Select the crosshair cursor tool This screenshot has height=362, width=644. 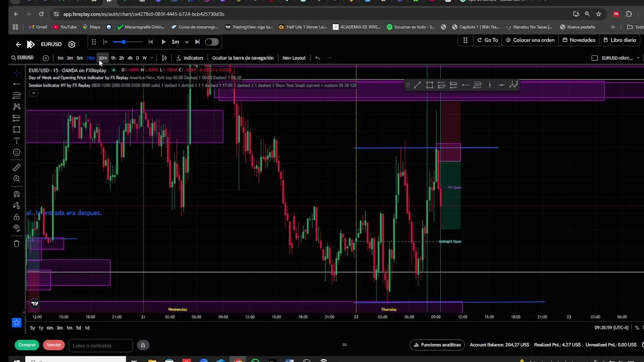(17, 73)
